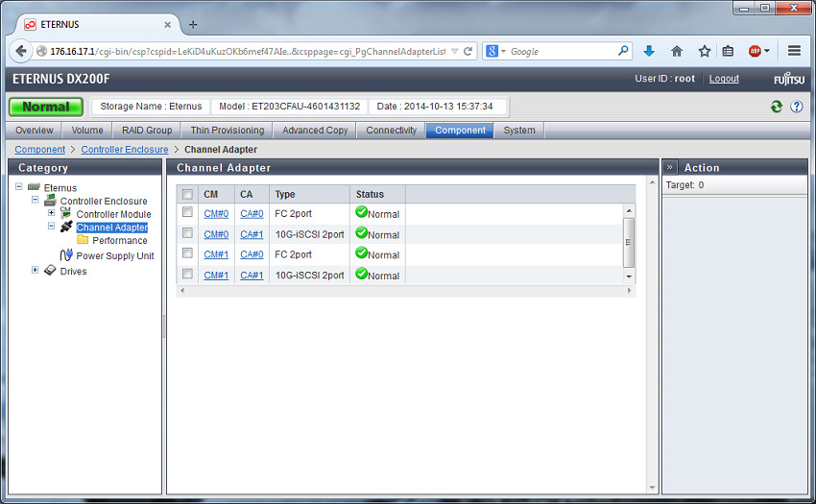Click the Eternus storage device icon in tree
The height and width of the screenshot is (504, 816).
tap(34, 187)
